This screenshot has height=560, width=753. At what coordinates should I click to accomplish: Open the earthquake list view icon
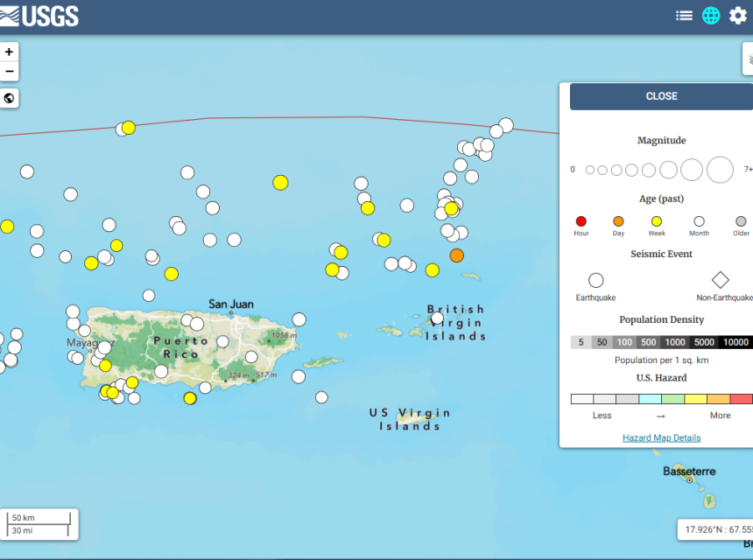pyautogui.click(x=684, y=16)
